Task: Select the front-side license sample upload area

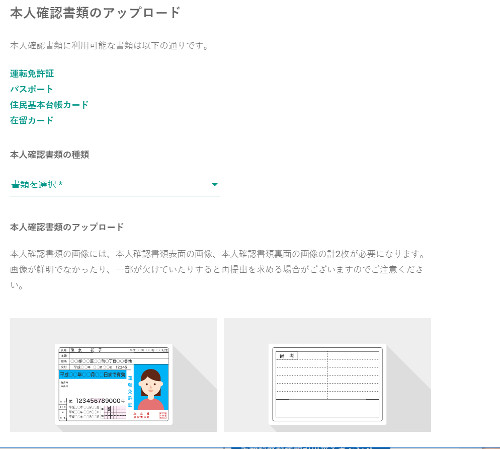Action: (x=113, y=375)
